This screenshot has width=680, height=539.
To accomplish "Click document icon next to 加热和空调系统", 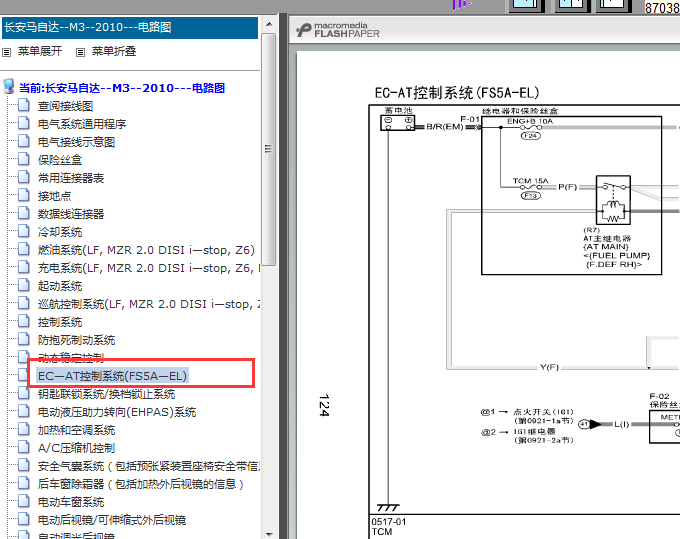I will click(x=24, y=429).
